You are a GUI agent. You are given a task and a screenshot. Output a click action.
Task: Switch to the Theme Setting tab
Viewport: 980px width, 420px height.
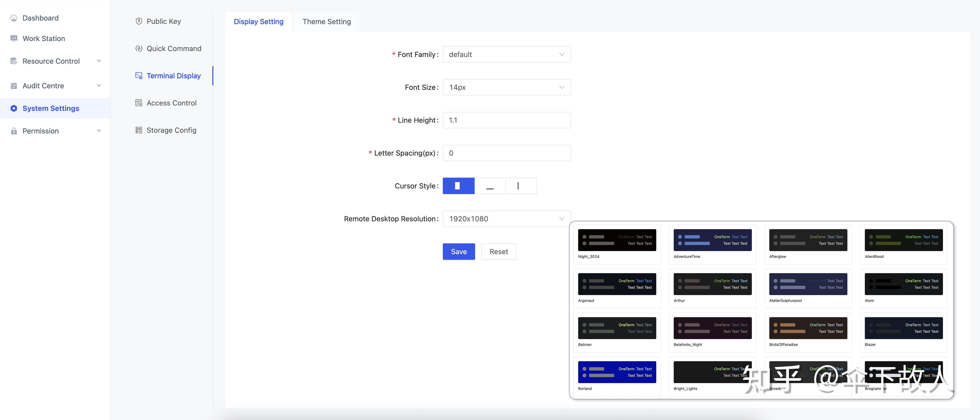coord(326,22)
